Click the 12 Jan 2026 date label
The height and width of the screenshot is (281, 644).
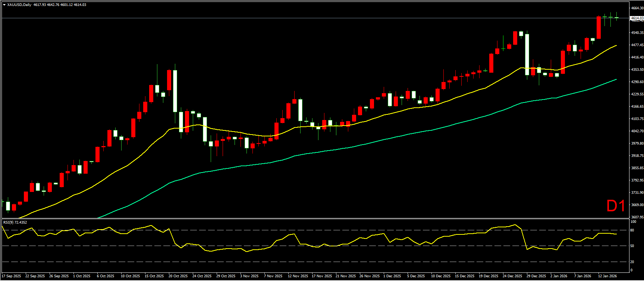coord(607,276)
